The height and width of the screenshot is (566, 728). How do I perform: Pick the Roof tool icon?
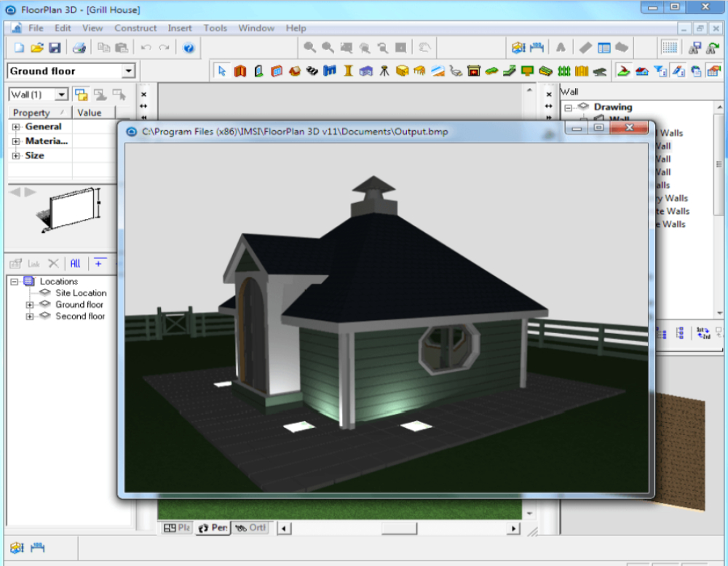click(x=294, y=71)
